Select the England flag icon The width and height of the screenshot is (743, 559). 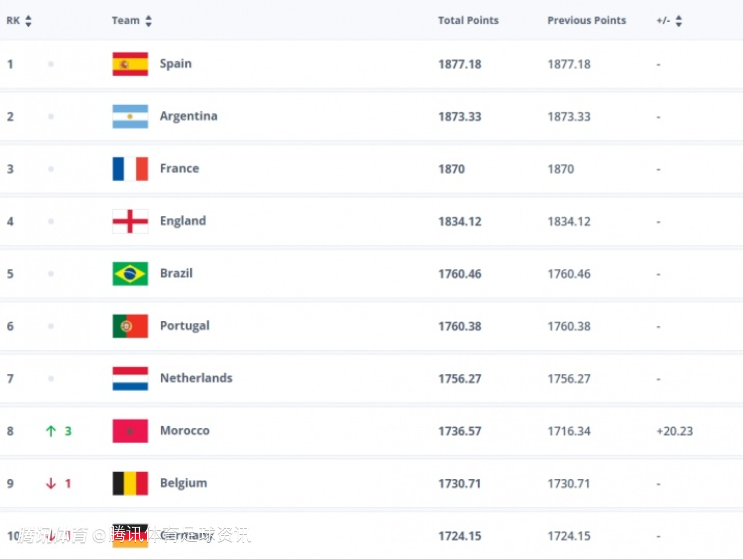(130, 221)
